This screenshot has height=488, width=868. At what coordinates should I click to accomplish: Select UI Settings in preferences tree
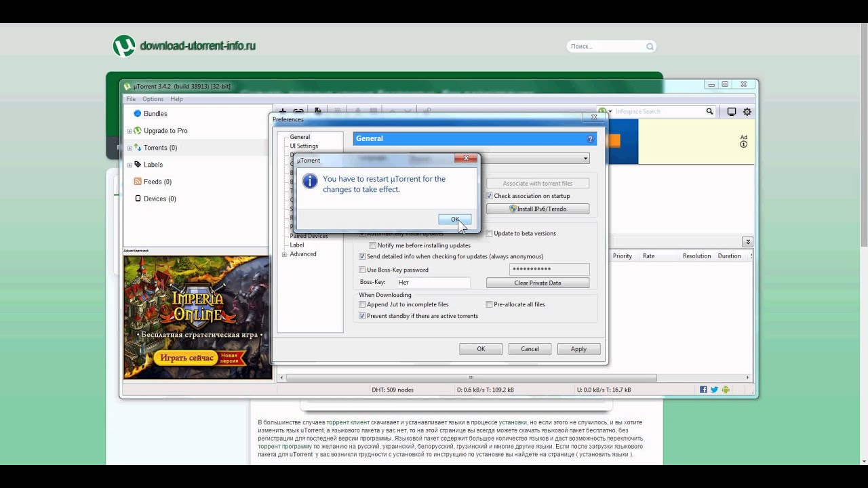[x=304, y=146]
